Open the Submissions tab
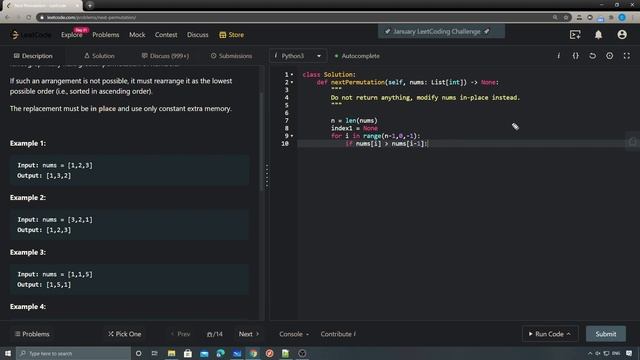This screenshot has height=360, width=640. 231,56
